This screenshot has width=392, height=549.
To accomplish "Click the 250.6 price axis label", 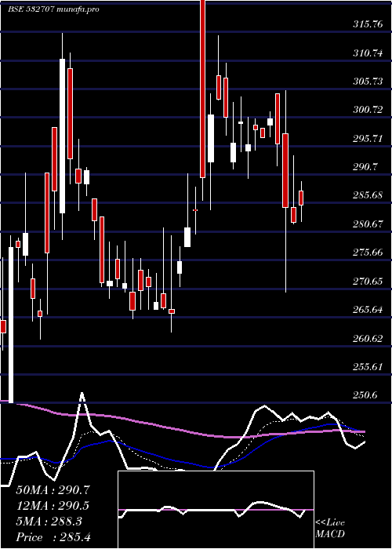I will coord(365,395).
